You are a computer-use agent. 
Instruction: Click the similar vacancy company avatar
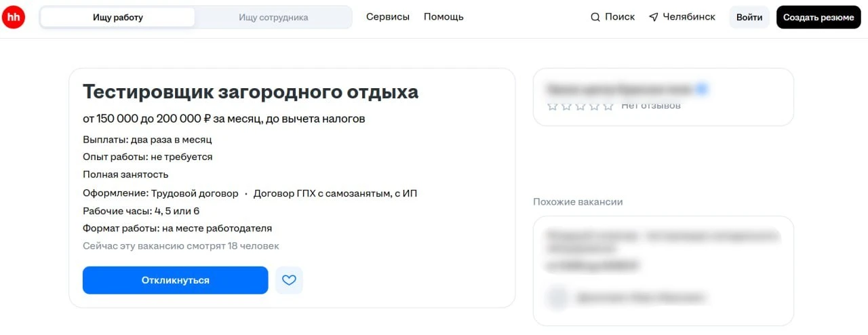coord(557,297)
